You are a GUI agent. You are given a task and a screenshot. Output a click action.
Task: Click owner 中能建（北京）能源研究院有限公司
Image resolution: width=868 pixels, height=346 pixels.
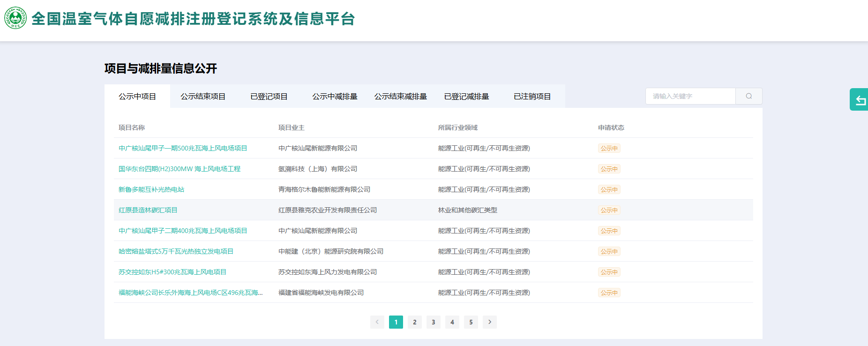point(331,251)
